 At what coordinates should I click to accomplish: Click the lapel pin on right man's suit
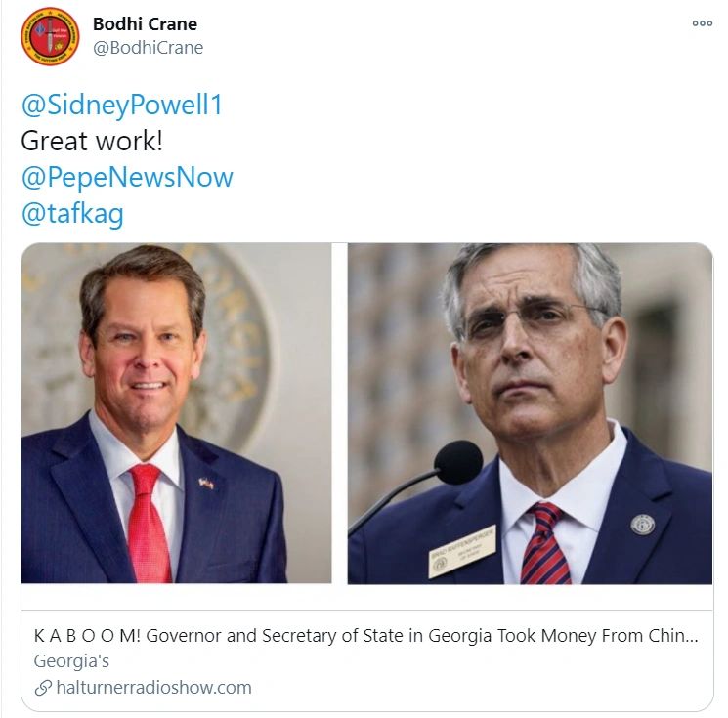643,525
